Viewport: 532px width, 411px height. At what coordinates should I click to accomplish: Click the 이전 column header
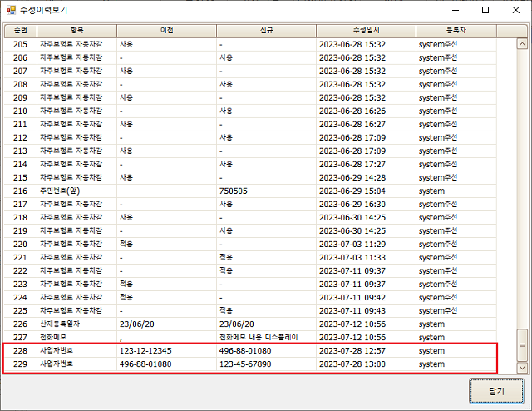[x=166, y=30]
